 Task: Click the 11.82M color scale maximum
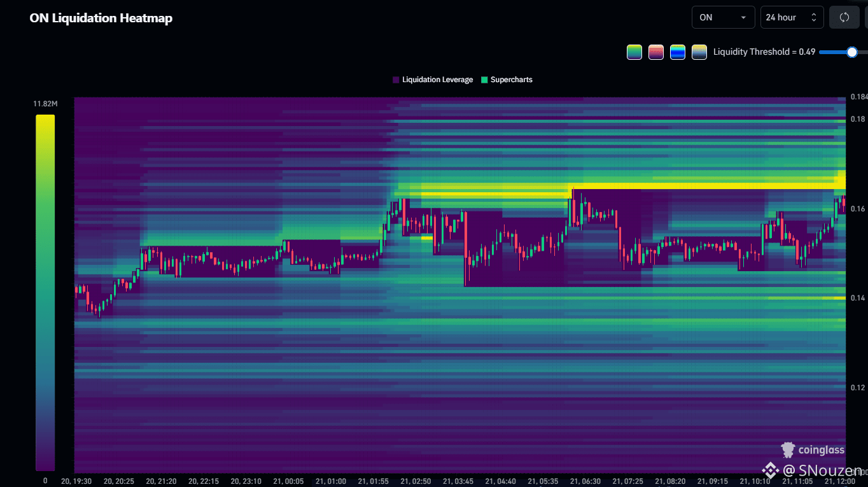click(x=45, y=103)
